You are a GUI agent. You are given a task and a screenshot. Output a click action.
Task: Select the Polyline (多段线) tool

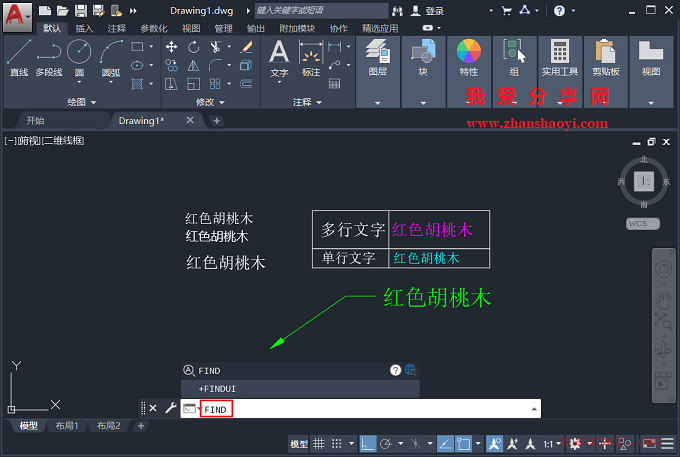click(x=49, y=58)
